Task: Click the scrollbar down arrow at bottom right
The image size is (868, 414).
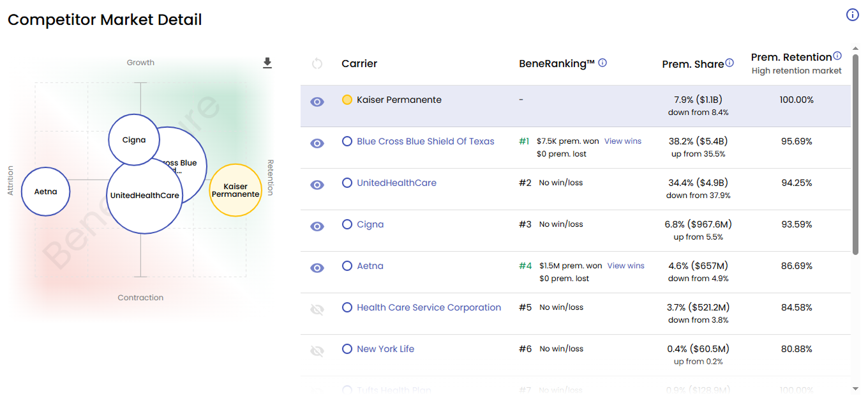Action: 856,388
